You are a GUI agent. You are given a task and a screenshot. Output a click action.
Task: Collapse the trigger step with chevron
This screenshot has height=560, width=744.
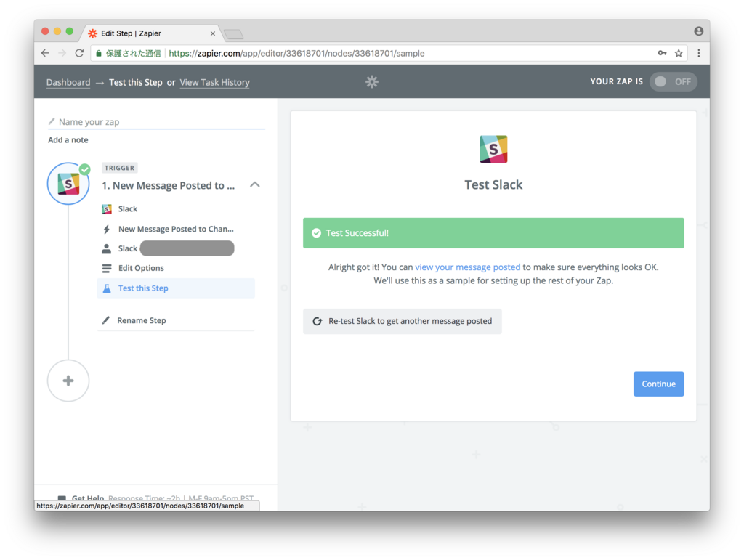pyautogui.click(x=255, y=185)
